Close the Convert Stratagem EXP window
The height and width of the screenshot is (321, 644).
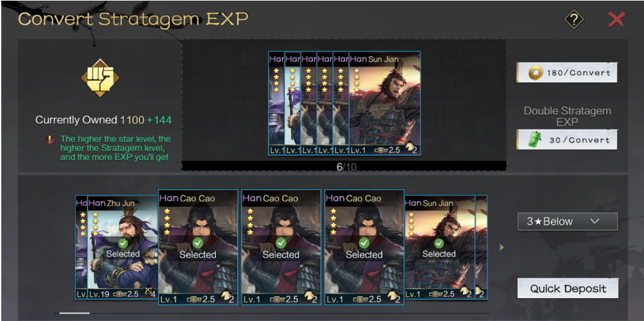click(x=616, y=19)
